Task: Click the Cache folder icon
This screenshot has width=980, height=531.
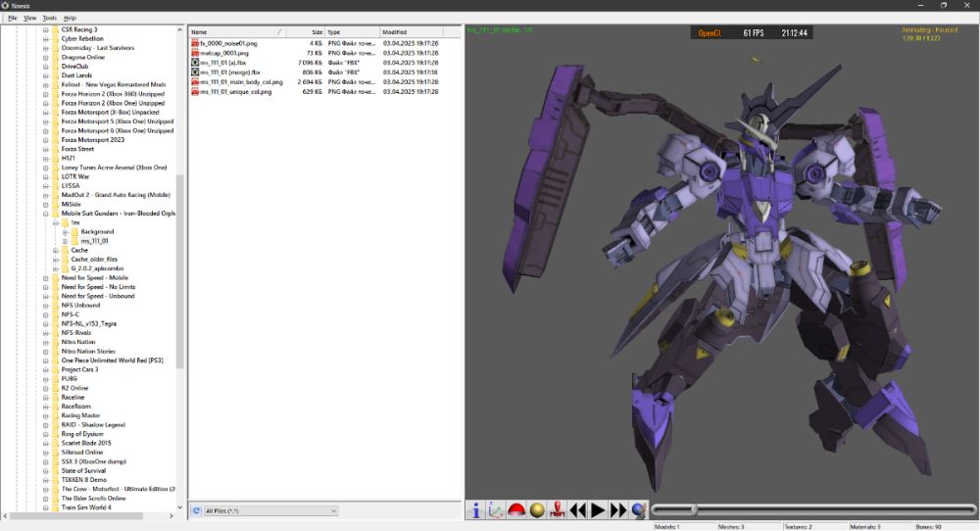Action: pos(65,250)
